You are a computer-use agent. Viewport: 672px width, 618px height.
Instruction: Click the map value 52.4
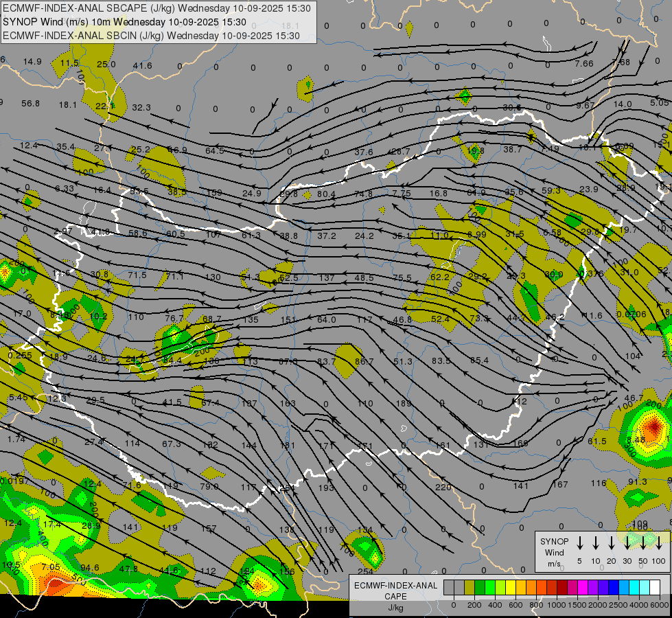click(440, 319)
